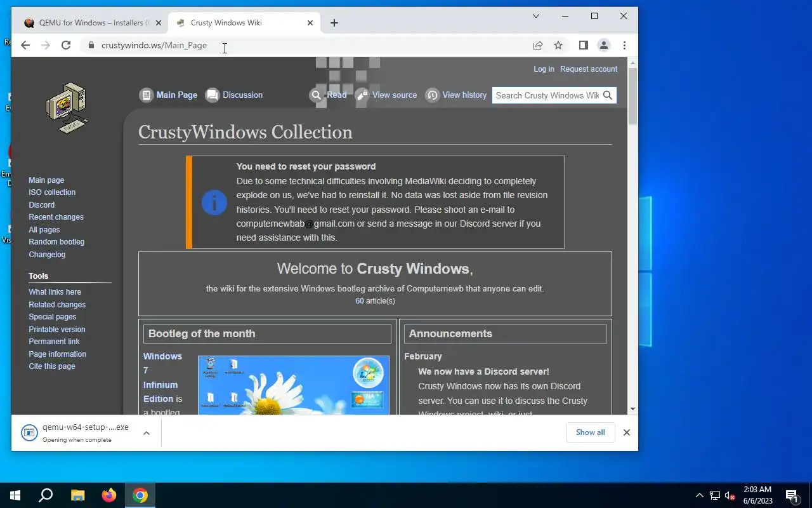
Task: Click the muted volume tray icon
Action: (730, 495)
